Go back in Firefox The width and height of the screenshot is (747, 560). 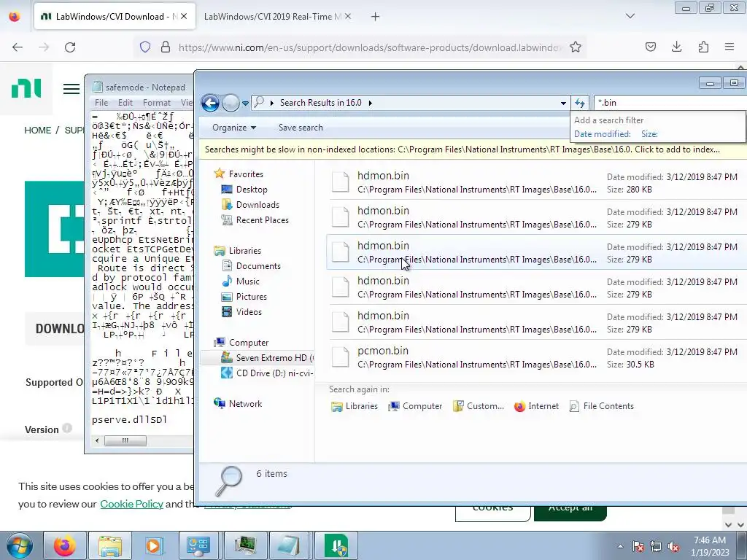[x=18, y=47]
